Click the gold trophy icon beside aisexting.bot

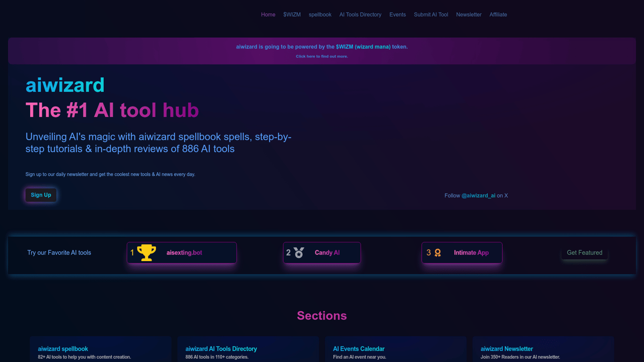click(147, 253)
